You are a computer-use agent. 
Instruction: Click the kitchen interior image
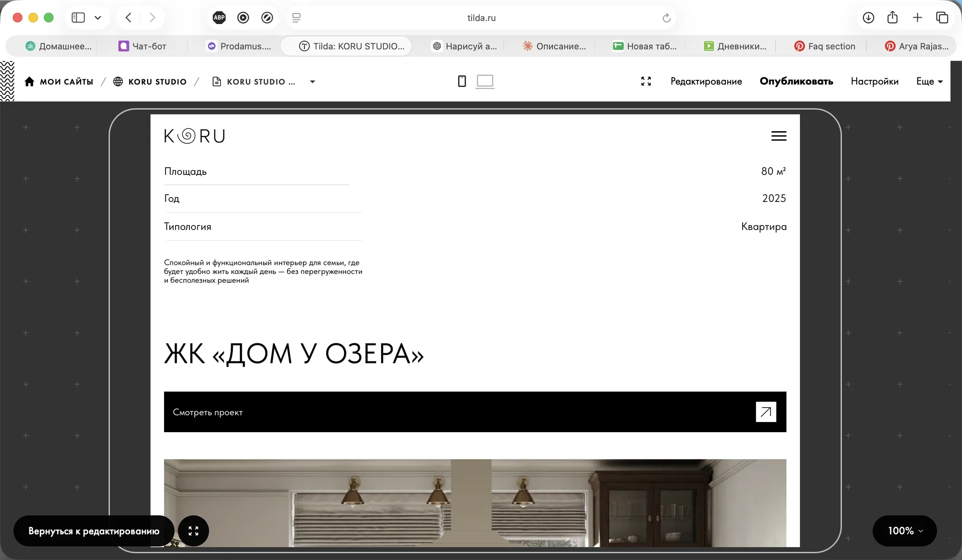(x=475, y=503)
